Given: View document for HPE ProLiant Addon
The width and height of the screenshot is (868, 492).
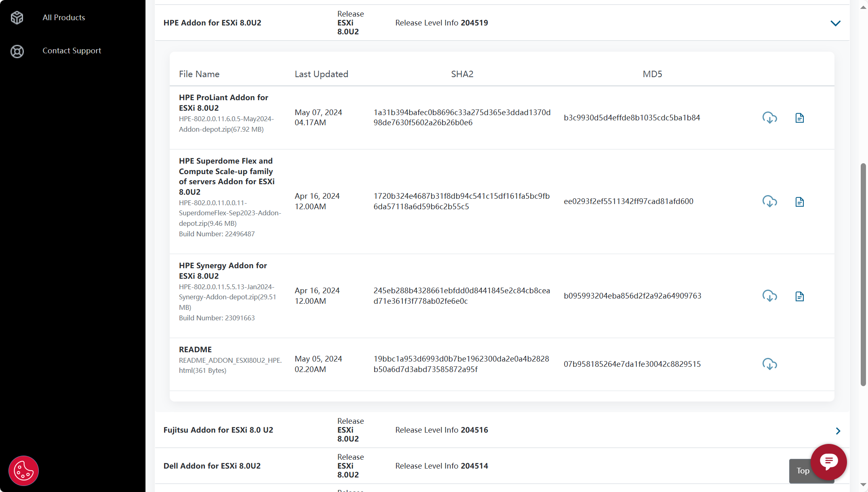Looking at the screenshot, I should (x=799, y=118).
